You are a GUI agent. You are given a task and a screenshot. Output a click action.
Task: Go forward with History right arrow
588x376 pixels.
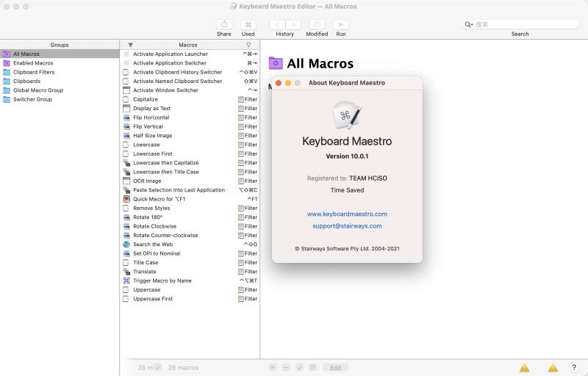293,25
